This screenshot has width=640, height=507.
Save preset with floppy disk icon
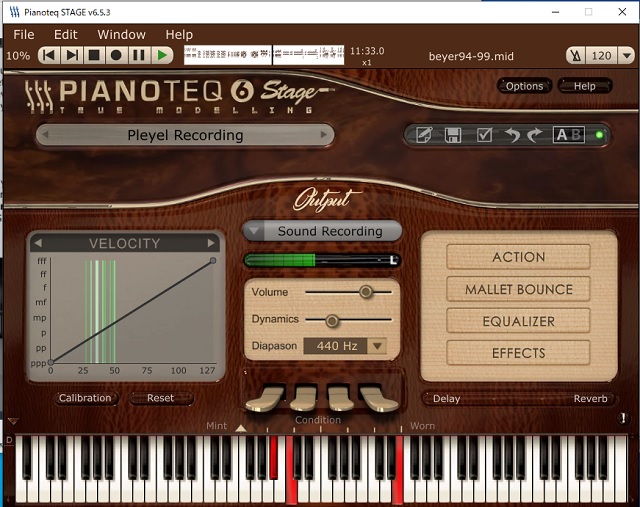point(453,135)
